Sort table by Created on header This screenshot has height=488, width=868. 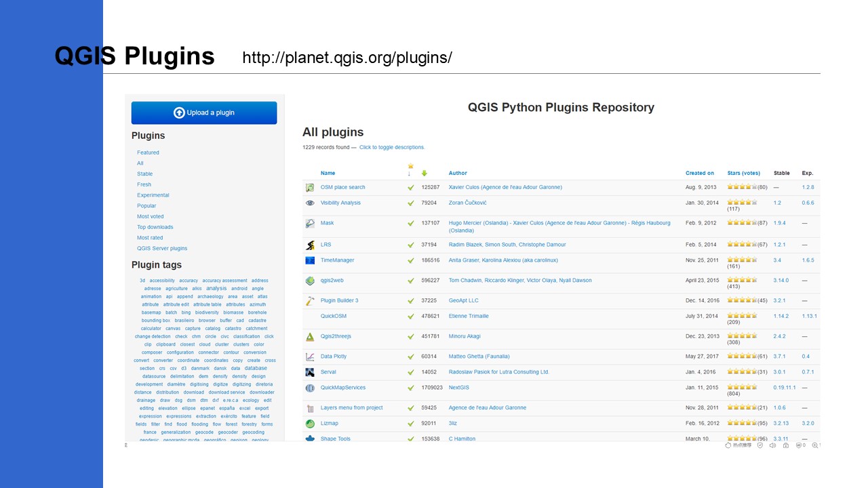[700, 174]
